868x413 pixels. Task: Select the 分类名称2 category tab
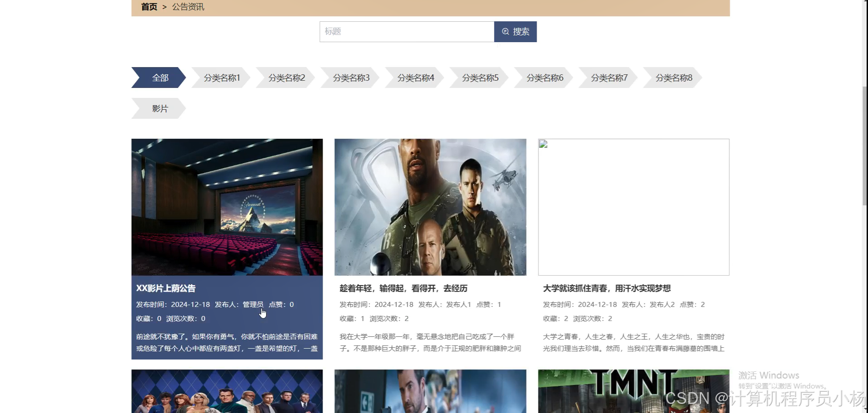(286, 78)
